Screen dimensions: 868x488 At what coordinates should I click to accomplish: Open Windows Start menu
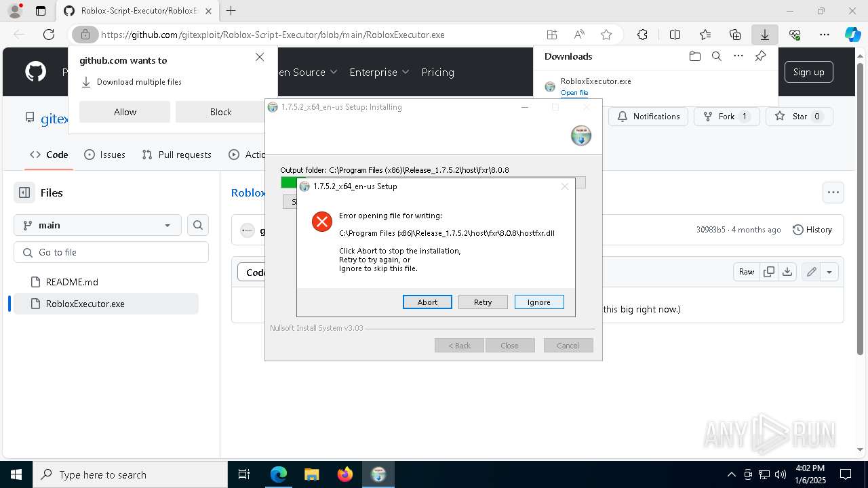pyautogui.click(x=16, y=474)
